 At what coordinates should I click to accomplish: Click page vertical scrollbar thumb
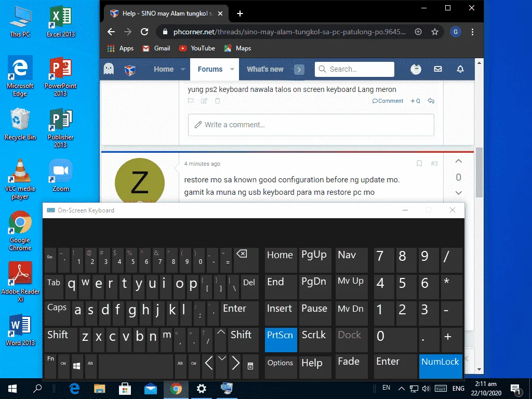[479, 172]
